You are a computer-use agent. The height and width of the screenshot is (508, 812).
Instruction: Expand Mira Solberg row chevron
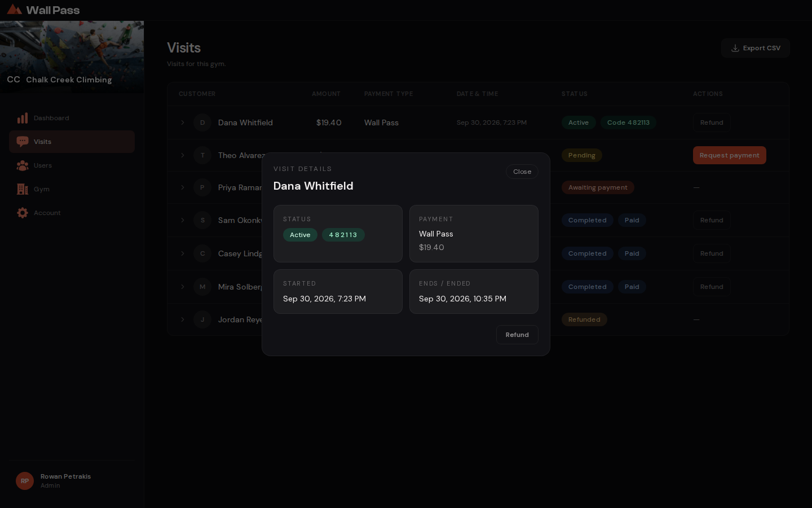click(183, 287)
